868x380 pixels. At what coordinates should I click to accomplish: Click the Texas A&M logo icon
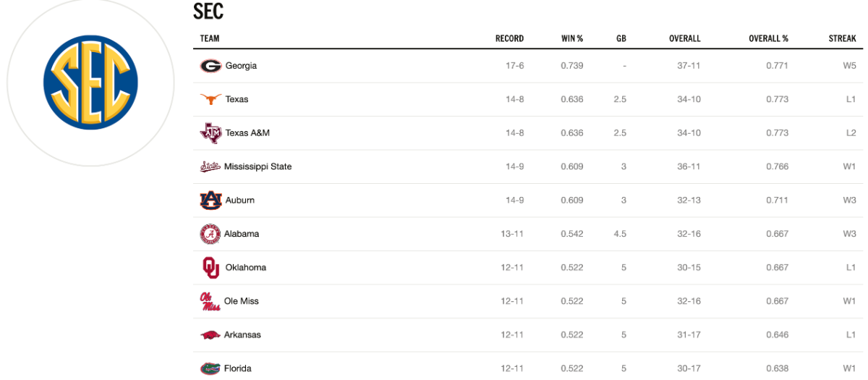(x=210, y=133)
